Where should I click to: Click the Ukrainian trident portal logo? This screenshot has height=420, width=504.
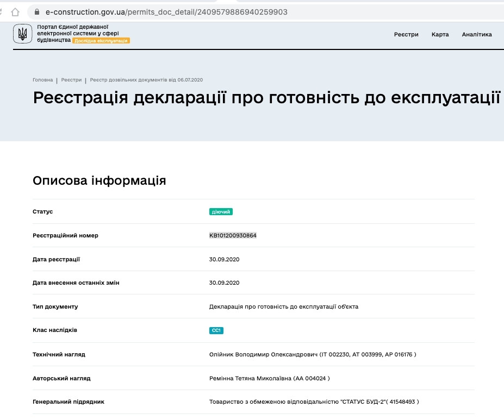(22, 34)
